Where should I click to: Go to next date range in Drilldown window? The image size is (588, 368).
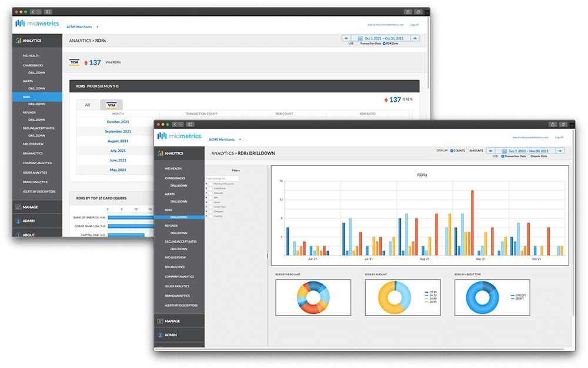click(560, 151)
